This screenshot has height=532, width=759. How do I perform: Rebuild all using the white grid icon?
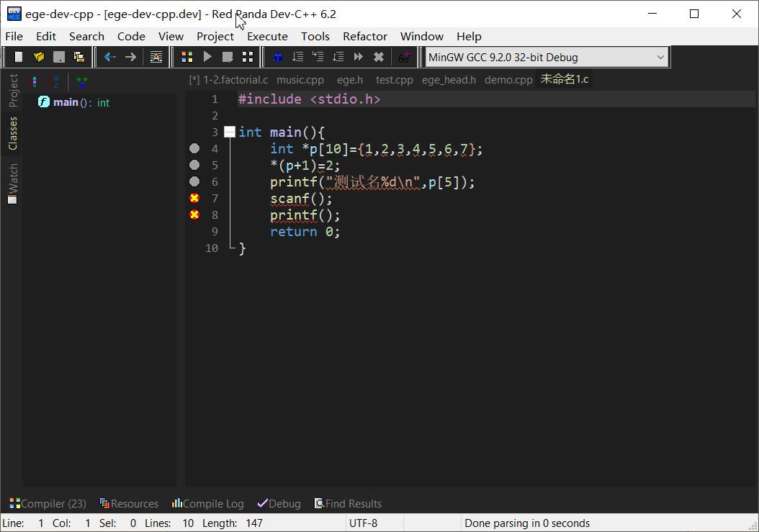(248, 57)
